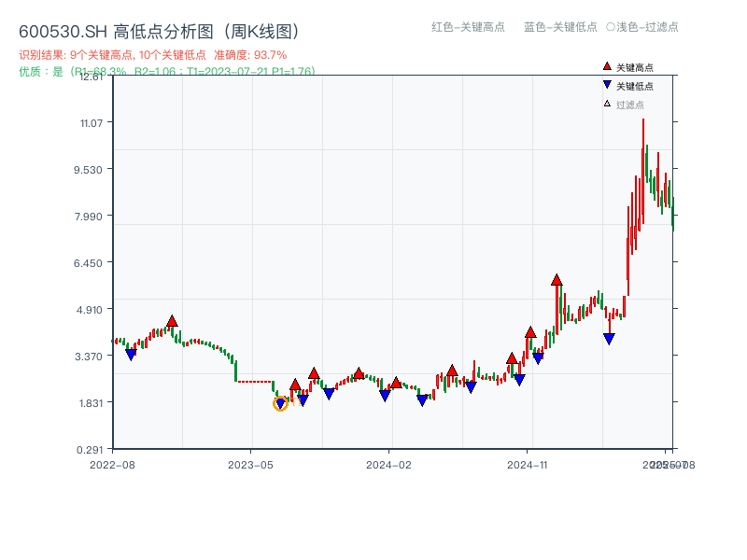Click the 11.07 y-axis label
The height and width of the screenshot is (560, 747).
coord(92,123)
